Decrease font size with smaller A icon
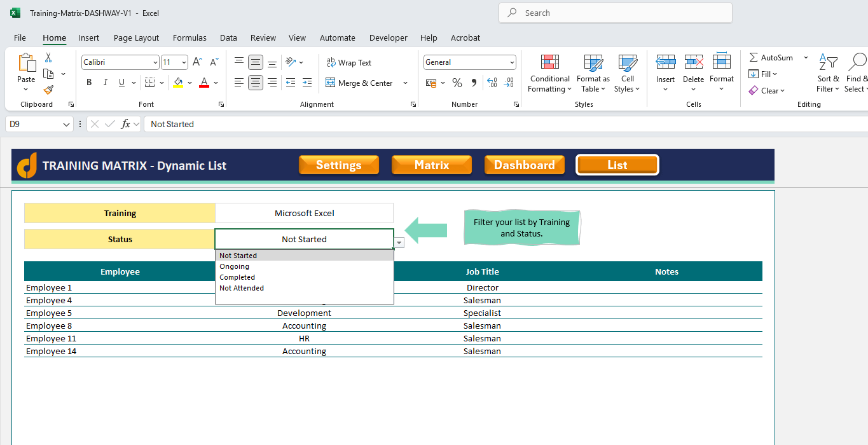 (214, 62)
